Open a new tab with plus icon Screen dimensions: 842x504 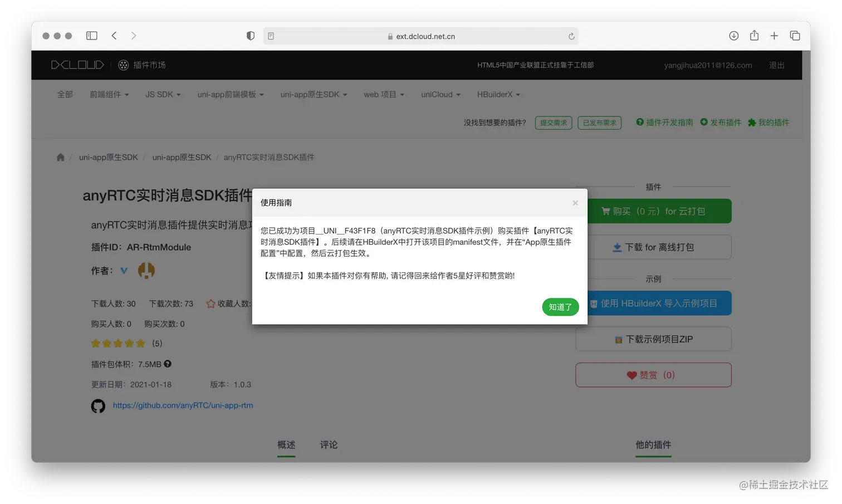coord(774,36)
